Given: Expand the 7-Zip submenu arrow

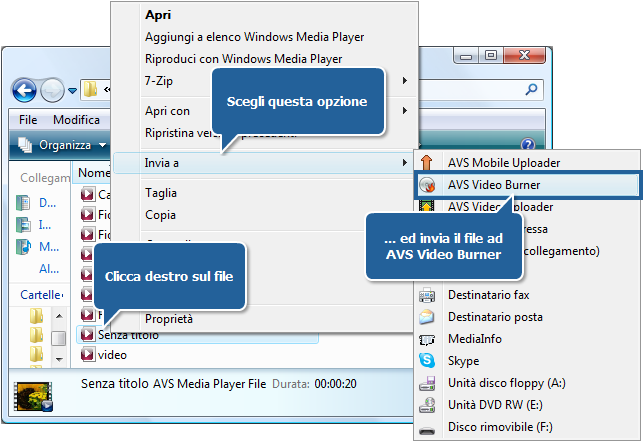Looking at the screenshot, I should [x=405, y=81].
